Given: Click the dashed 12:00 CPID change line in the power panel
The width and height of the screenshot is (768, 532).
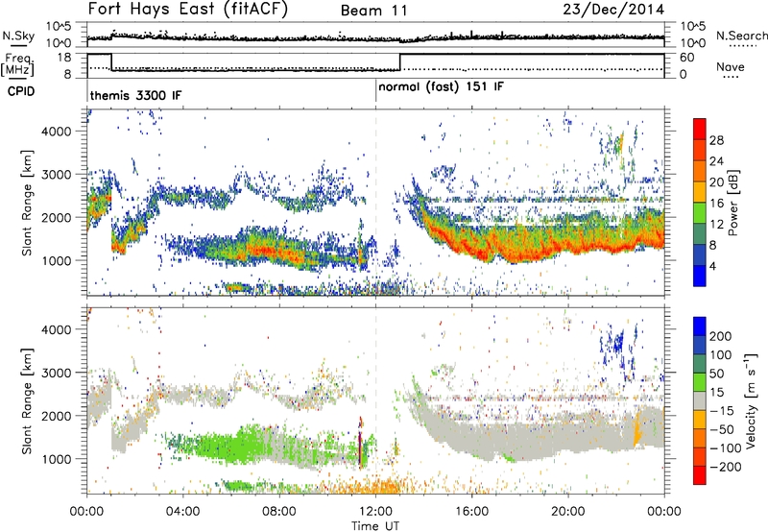Looking at the screenshot, I should 376,203.
